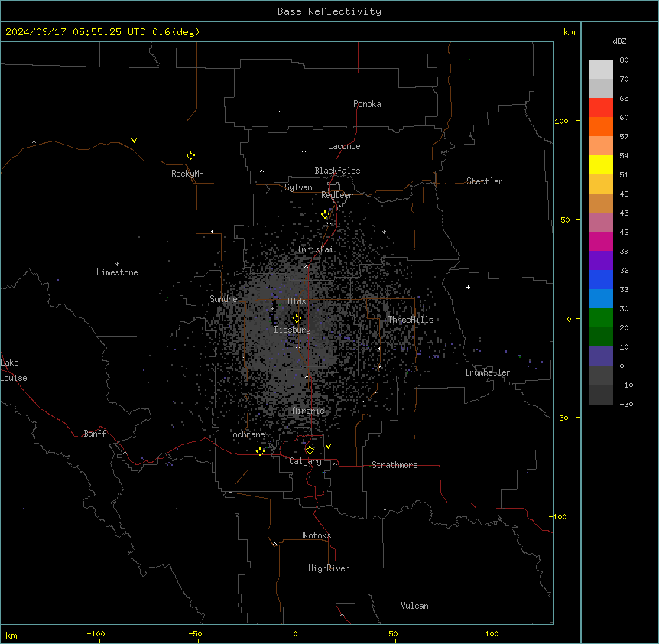The width and height of the screenshot is (659, 644).
Task: Click the Stettler label
Action: pyautogui.click(x=485, y=181)
